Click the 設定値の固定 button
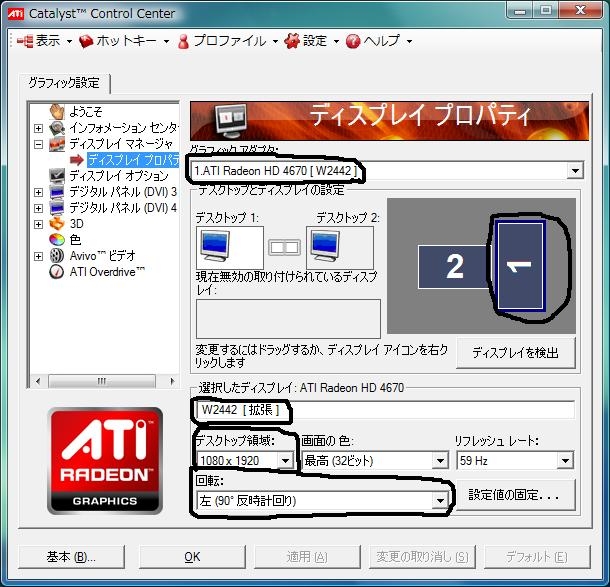The image size is (610, 587). [x=515, y=495]
